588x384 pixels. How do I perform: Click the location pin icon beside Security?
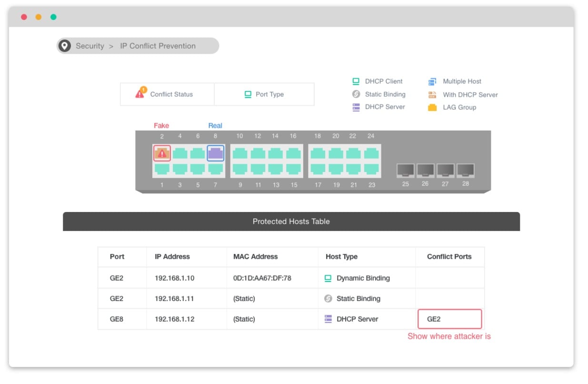coord(64,46)
